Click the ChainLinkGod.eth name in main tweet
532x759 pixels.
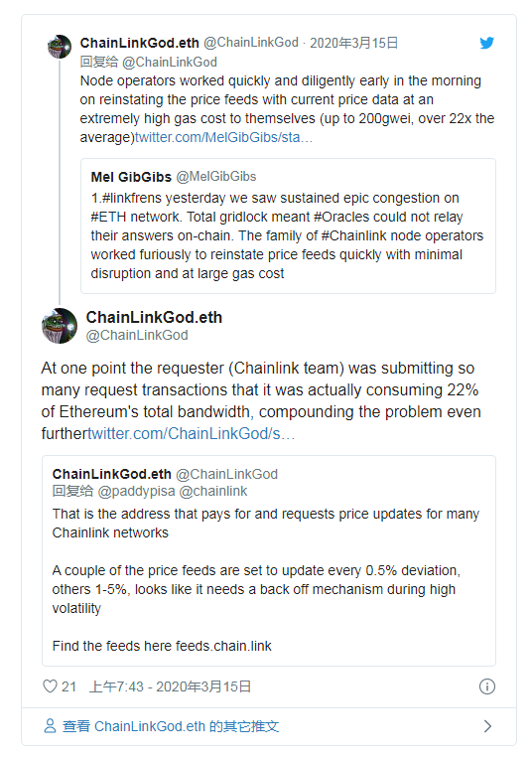(154, 318)
